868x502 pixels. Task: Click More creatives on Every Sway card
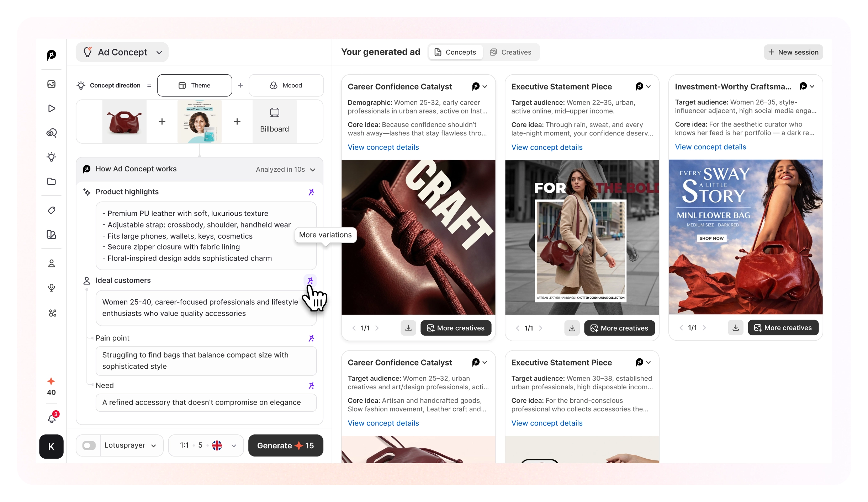coord(783,327)
